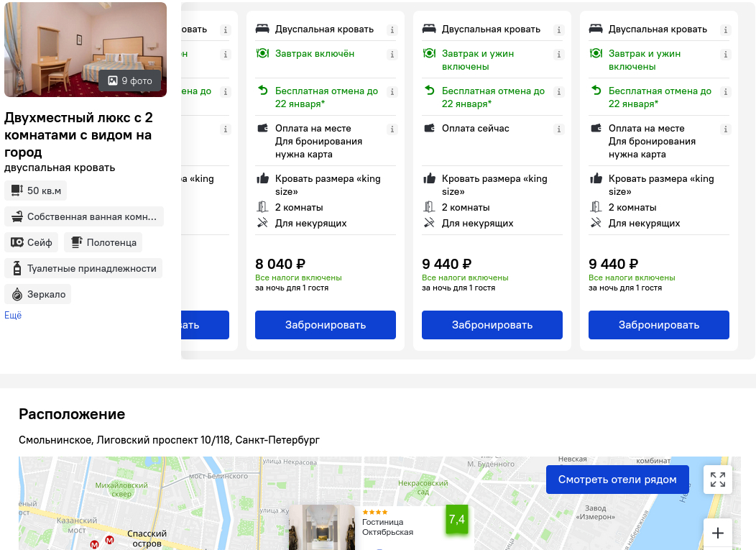Click the info icon beside Оплата сейчас
This screenshot has width=756, height=550.
pos(559,129)
